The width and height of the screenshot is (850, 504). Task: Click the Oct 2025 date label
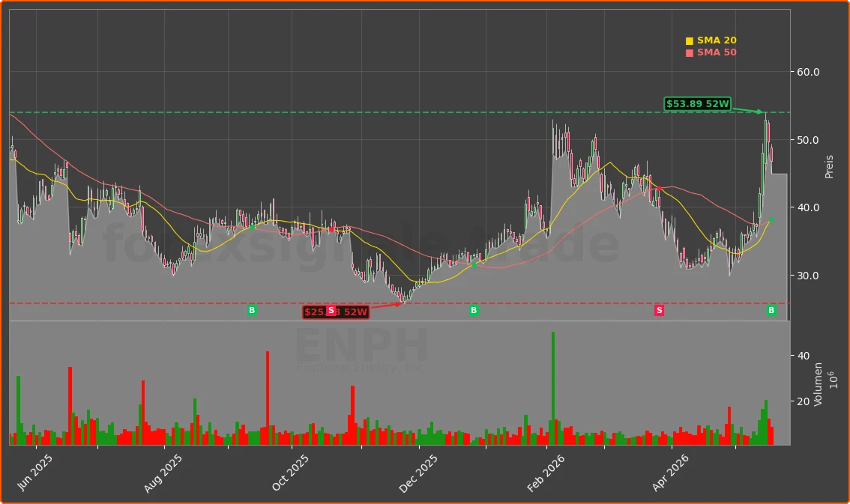pyautogui.click(x=290, y=473)
